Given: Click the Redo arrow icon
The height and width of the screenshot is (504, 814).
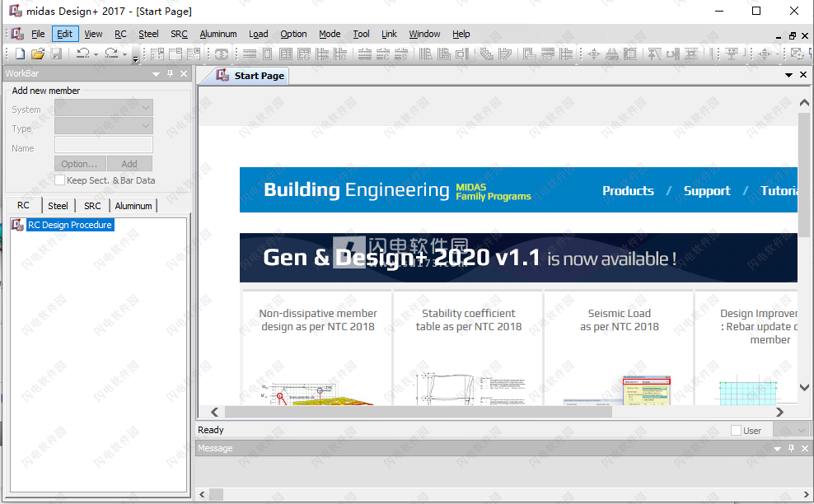Looking at the screenshot, I should pos(111,53).
